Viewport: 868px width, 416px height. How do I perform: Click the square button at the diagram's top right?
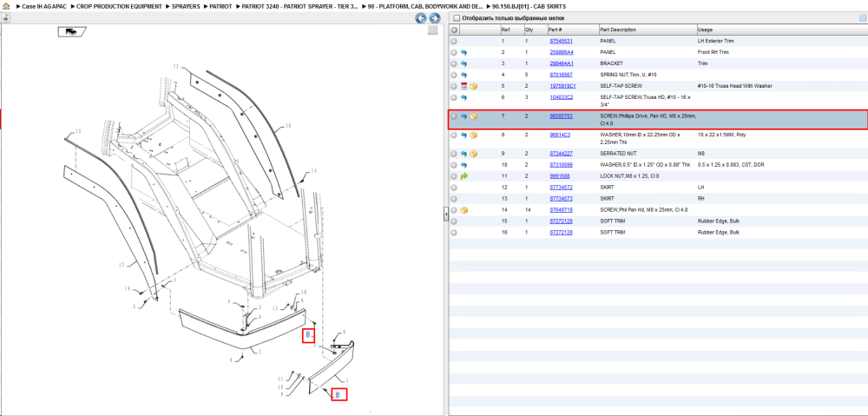[432, 30]
